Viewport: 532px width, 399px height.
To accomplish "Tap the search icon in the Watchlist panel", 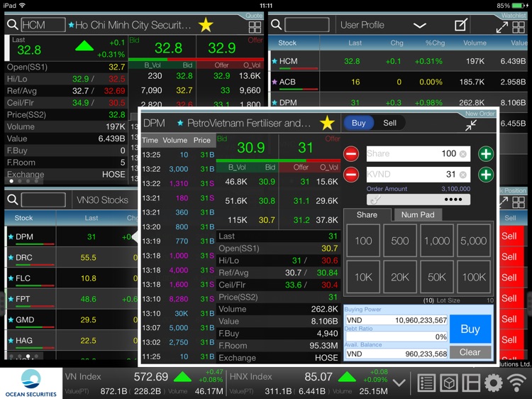I will coord(277,24).
